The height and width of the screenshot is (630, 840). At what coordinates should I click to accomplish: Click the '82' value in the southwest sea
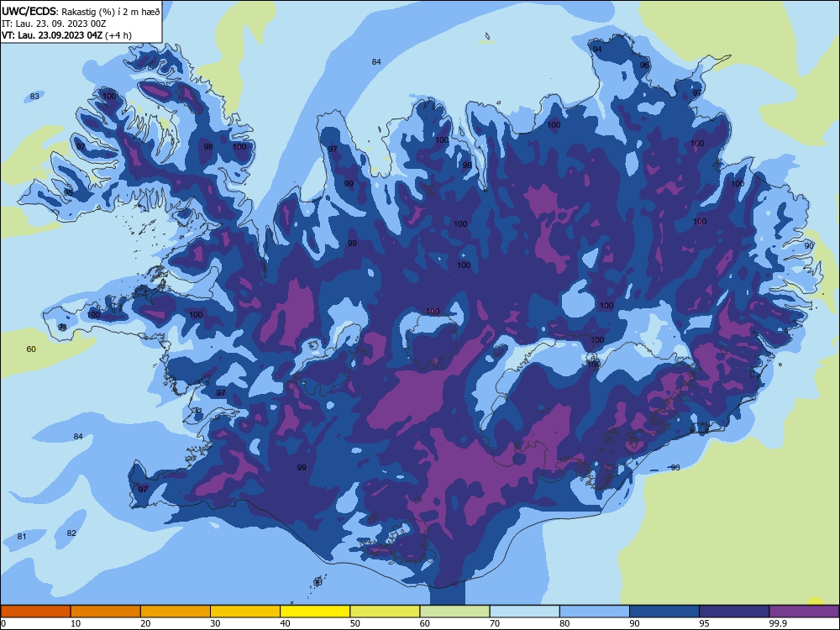(71, 533)
